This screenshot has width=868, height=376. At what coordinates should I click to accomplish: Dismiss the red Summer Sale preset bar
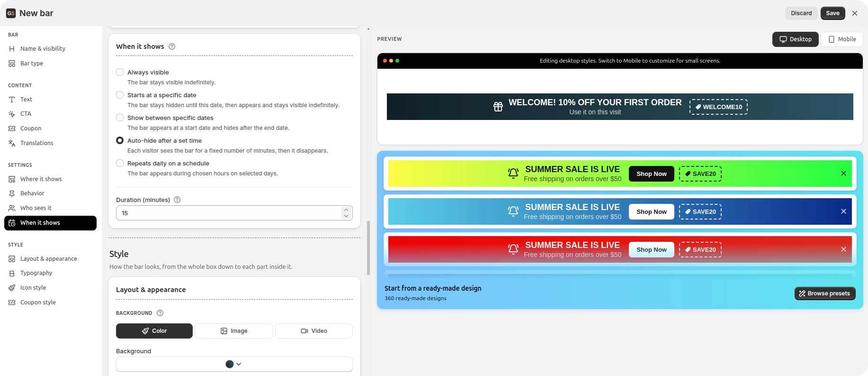843,249
